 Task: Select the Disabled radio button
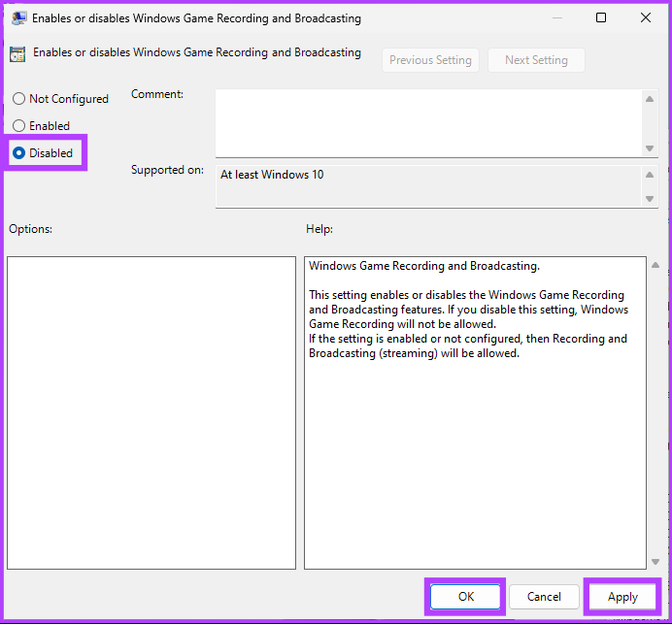(19, 153)
